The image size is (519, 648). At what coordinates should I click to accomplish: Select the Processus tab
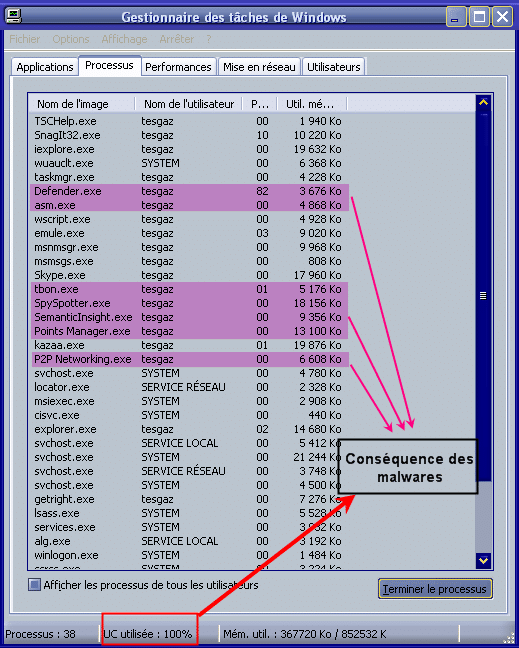[110, 65]
